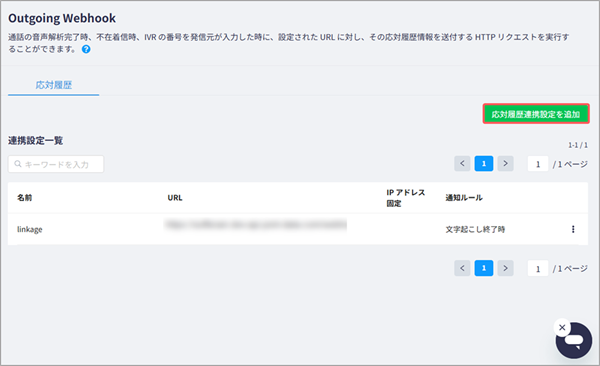Screen dimensions: 600x366
Task: Click the Outgoing Webhook title
Action: point(62,18)
